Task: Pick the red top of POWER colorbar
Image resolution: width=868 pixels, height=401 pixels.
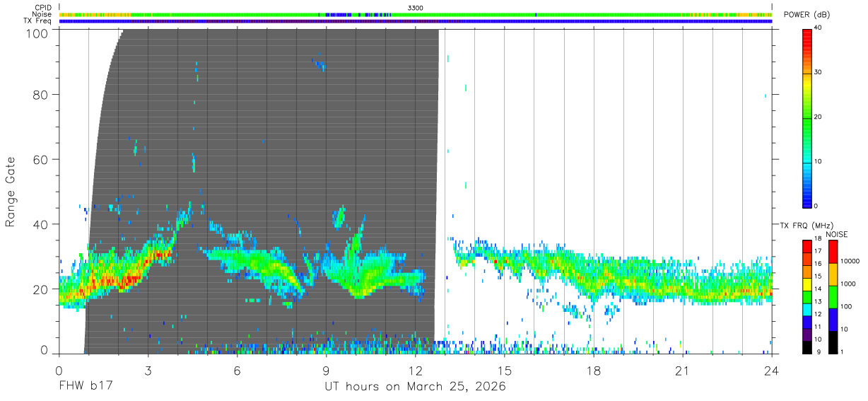Action: 807,34
